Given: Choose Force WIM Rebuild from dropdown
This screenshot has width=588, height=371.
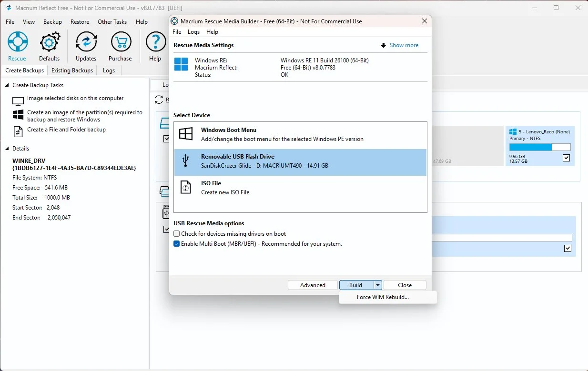Looking at the screenshot, I should pos(383,297).
